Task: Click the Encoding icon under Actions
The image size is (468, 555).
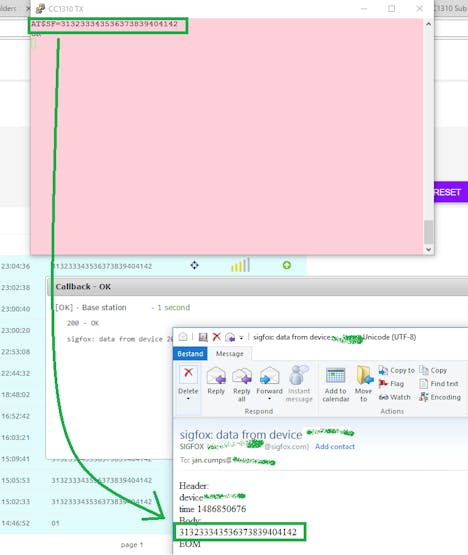Action: click(423, 397)
